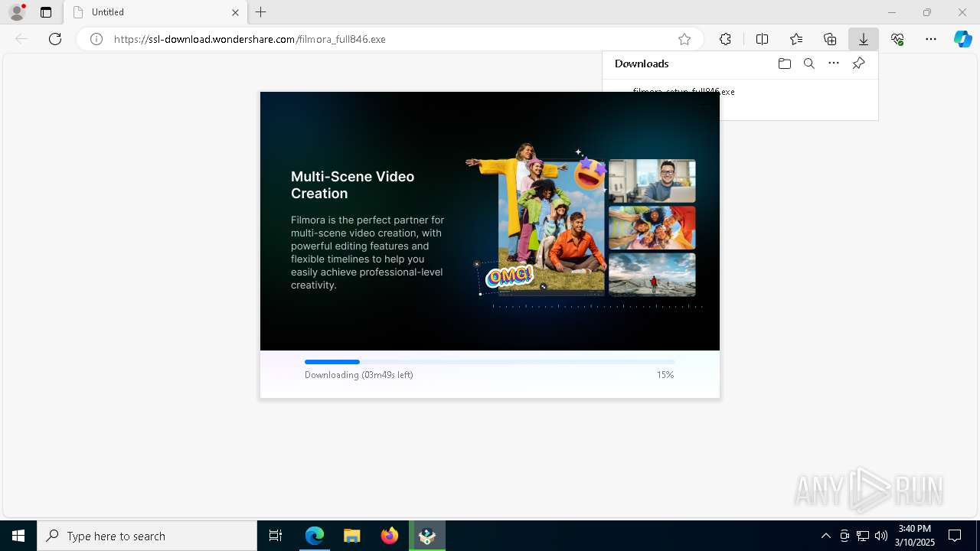Open a new tab with plus button
The height and width of the screenshot is (551, 980).
coord(261,12)
